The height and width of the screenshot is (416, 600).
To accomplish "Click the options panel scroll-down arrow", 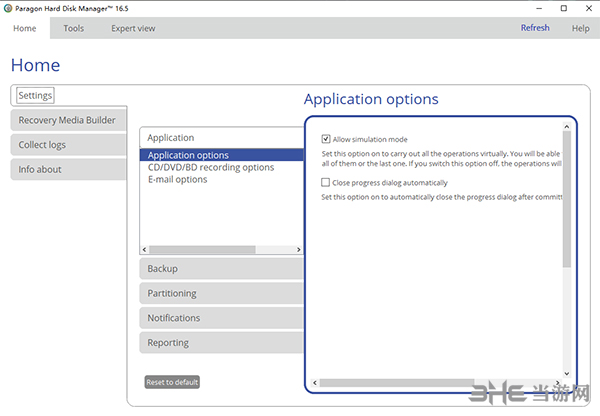I will coord(567,374).
